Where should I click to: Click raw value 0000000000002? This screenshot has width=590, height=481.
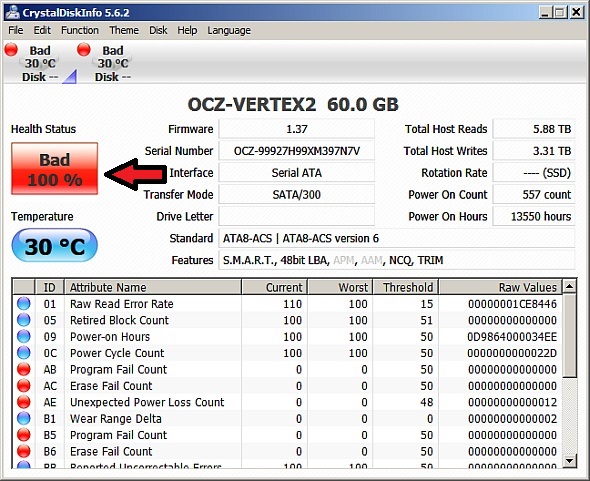pos(512,419)
